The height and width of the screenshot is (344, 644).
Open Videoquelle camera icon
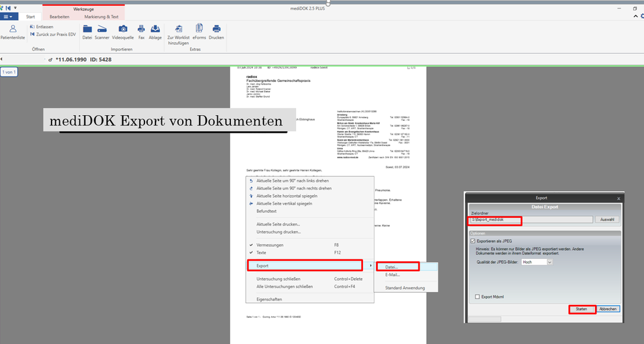click(123, 32)
